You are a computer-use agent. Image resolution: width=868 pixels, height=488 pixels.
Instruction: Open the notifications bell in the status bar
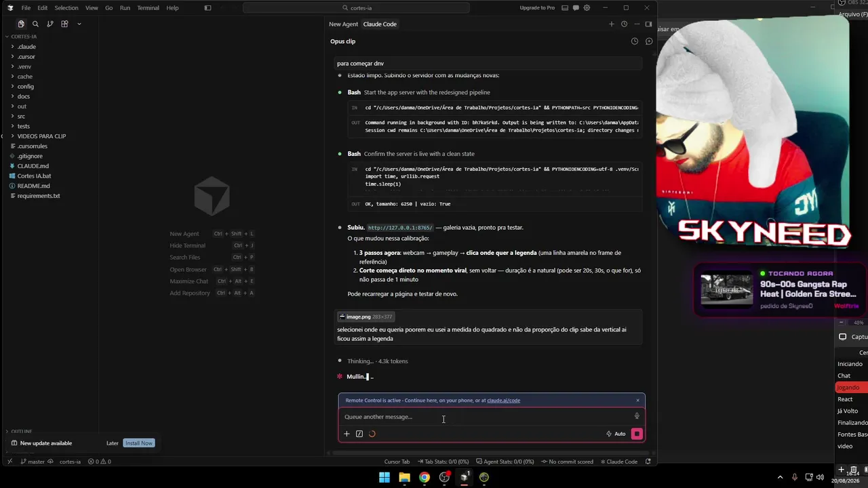pos(648,462)
